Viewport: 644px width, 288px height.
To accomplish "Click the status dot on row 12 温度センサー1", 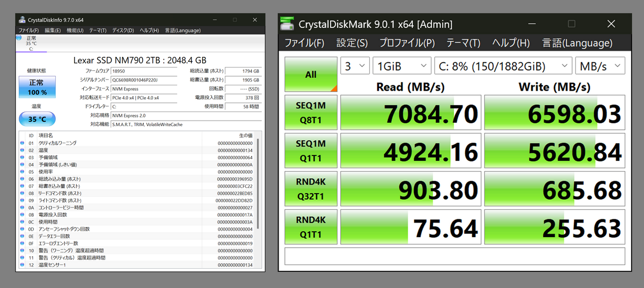I will [x=22, y=265].
